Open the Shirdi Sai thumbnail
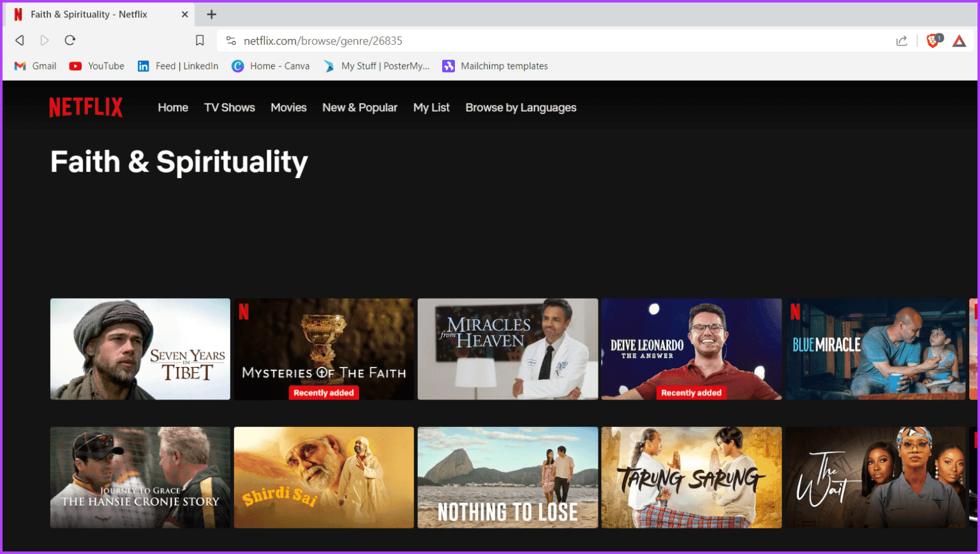The image size is (980, 554). tap(324, 477)
